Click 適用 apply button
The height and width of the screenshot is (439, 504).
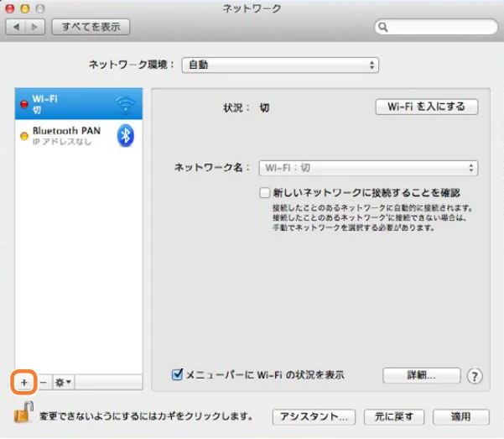461,417
